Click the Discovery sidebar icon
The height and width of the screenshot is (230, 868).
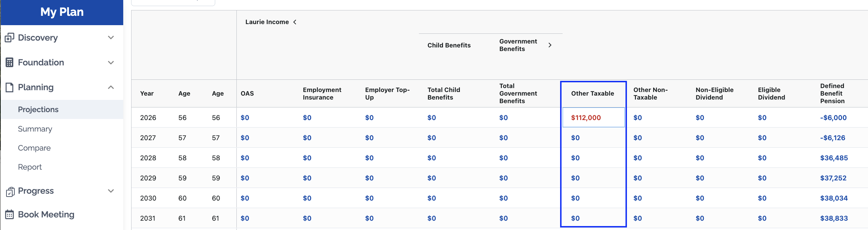(x=9, y=38)
